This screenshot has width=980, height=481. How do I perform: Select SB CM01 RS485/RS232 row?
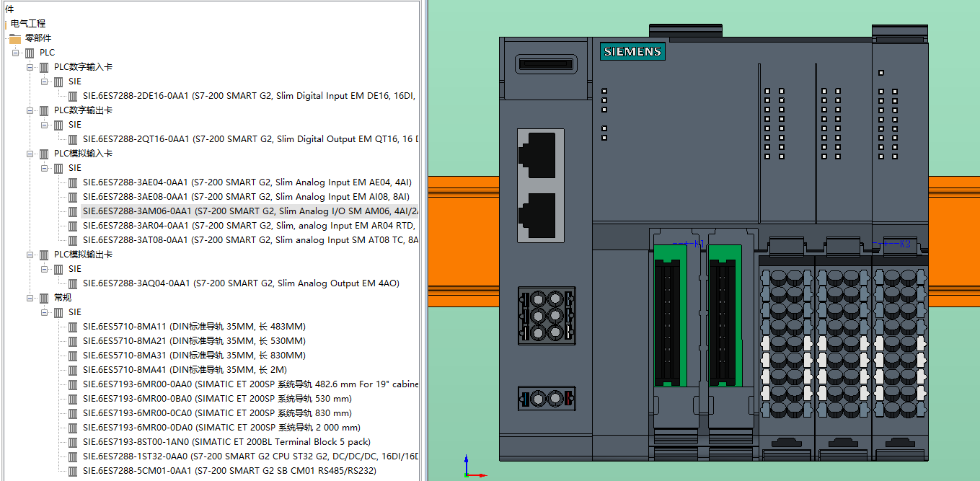229,471
